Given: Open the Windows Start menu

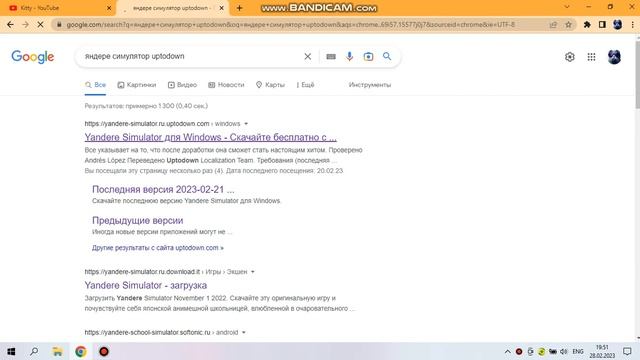Looking at the screenshot, I should (11, 351).
